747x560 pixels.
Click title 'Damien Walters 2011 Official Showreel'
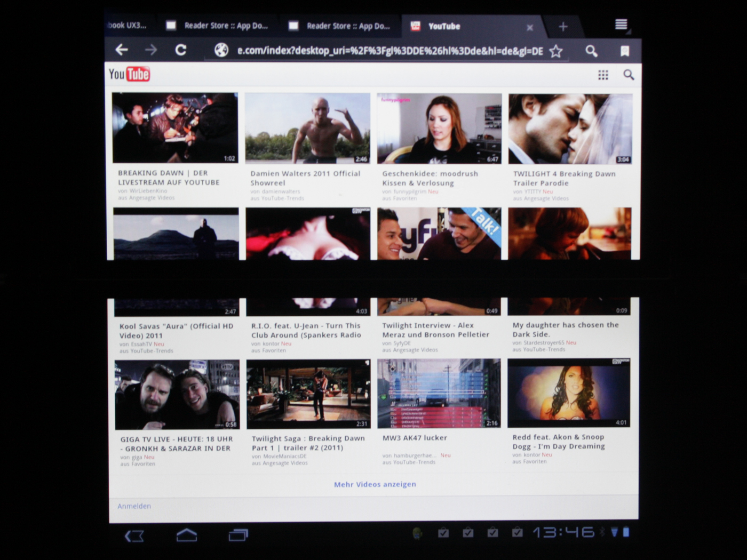(305, 178)
